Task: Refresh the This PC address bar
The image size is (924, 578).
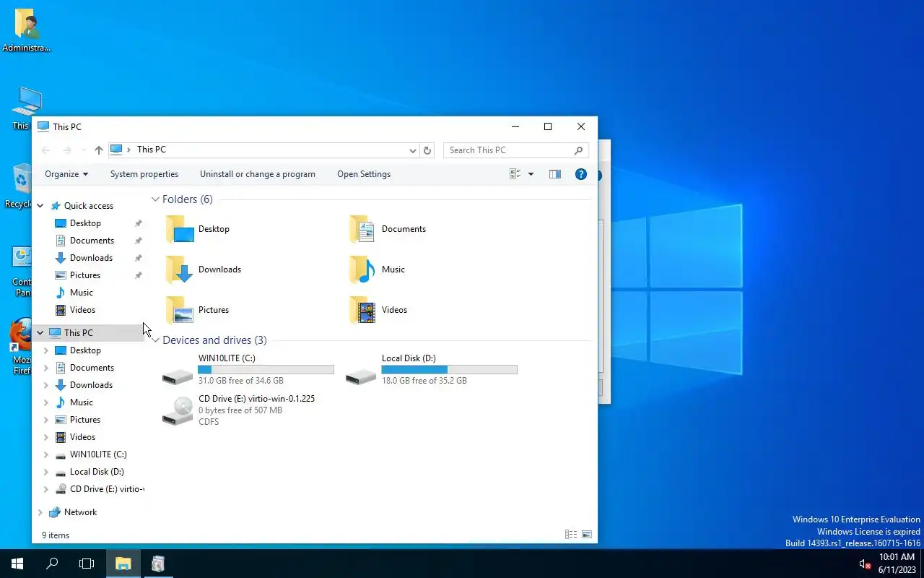Action: (427, 150)
